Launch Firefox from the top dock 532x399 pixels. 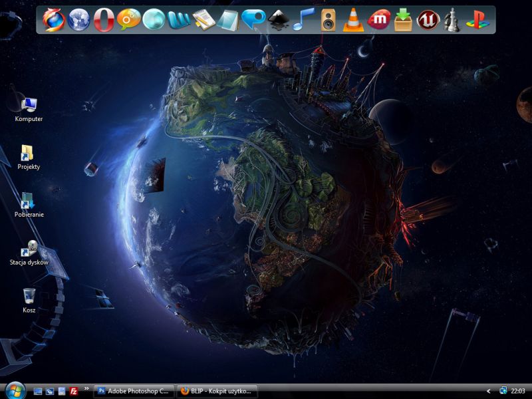(x=54, y=20)
